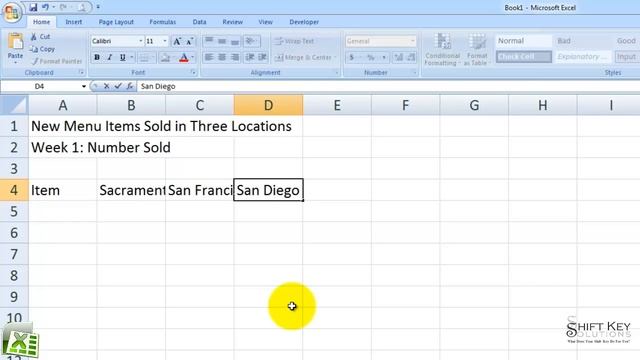
Task: Increase Decimal places
Action: coord(398,58)
